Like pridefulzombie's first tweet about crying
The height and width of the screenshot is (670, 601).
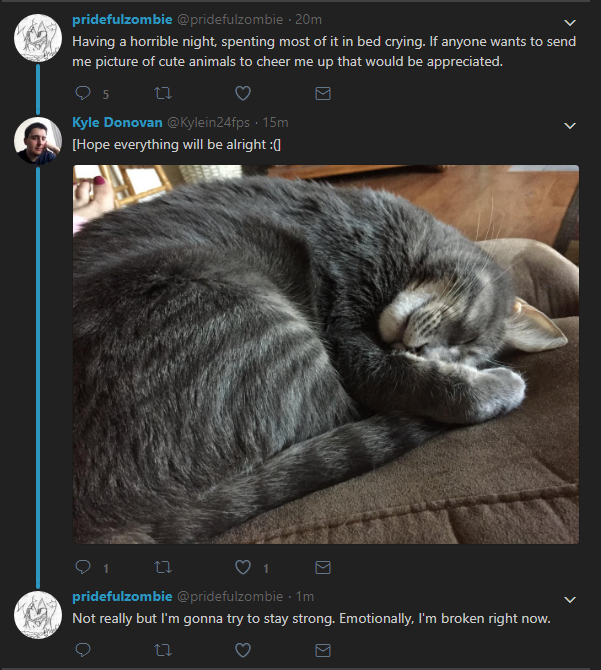coord(243,93)
